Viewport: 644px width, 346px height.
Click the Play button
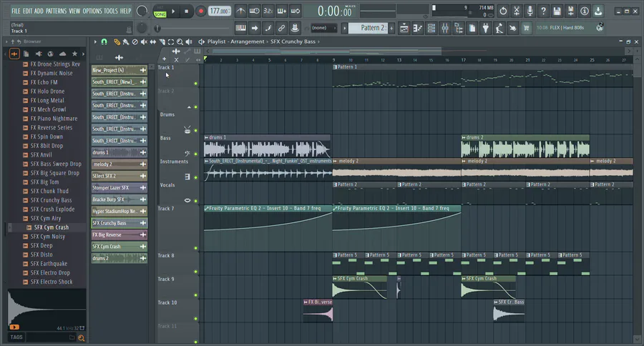coord(173,11)
